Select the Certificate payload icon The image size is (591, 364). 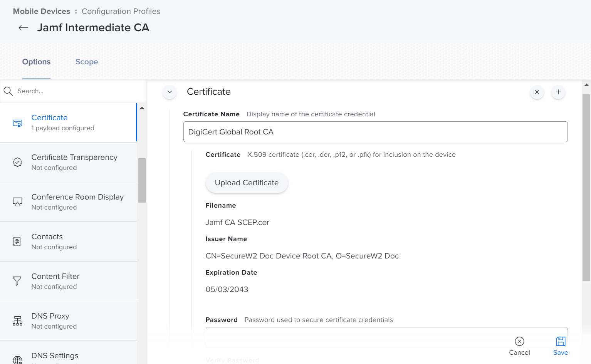pyautogui.click(x=17, y=123)
